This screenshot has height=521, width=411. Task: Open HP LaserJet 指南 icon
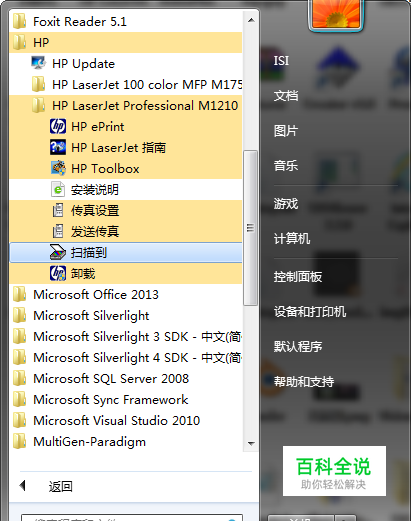pyautogui.click(x=58, y=147)
